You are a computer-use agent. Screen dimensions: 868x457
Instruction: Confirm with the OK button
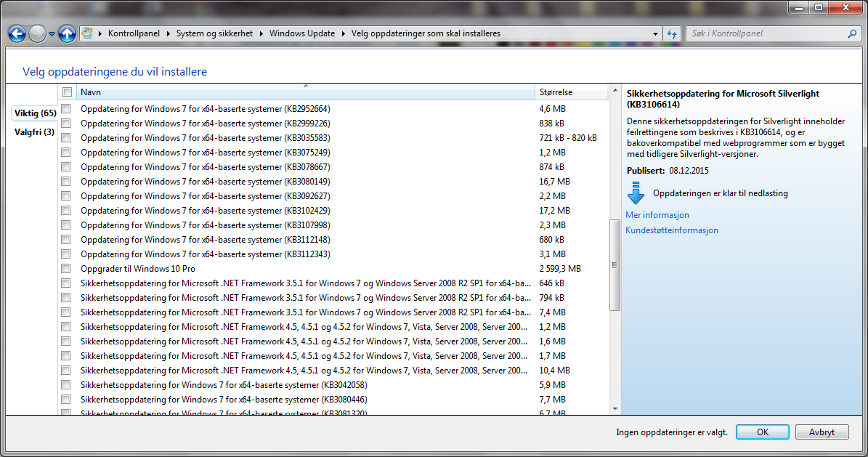[762, 432]
